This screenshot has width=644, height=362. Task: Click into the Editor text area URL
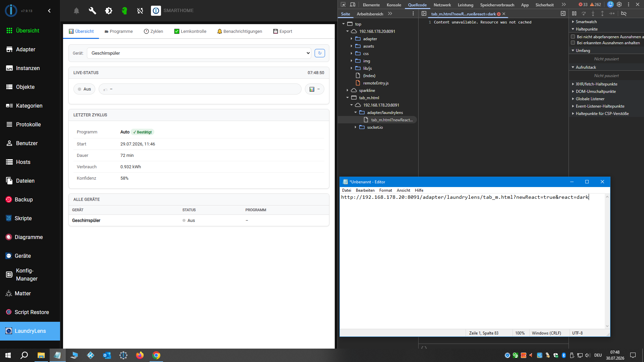(x=465, y=197)
